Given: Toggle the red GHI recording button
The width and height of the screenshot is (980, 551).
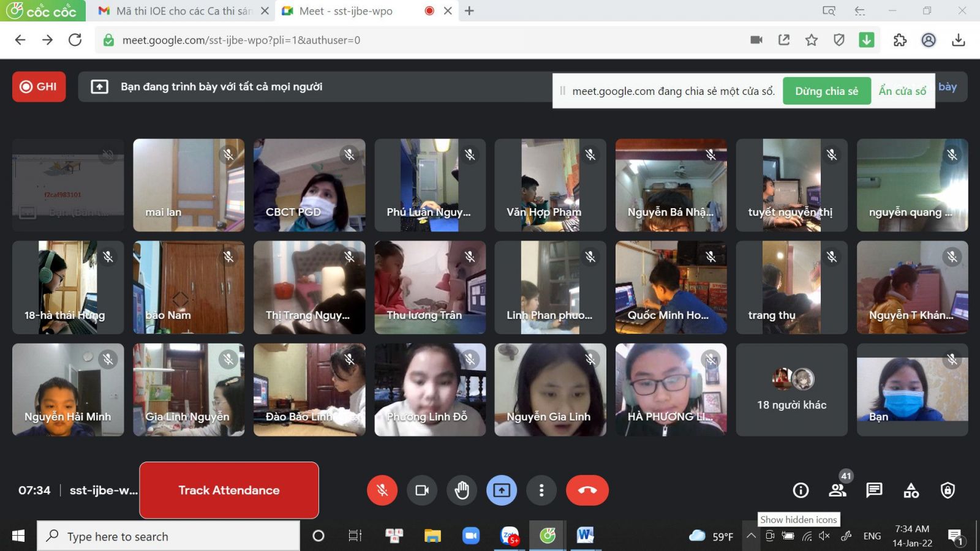Looking at the screenshot, I should pyautogui.click(x=39, y=87).
